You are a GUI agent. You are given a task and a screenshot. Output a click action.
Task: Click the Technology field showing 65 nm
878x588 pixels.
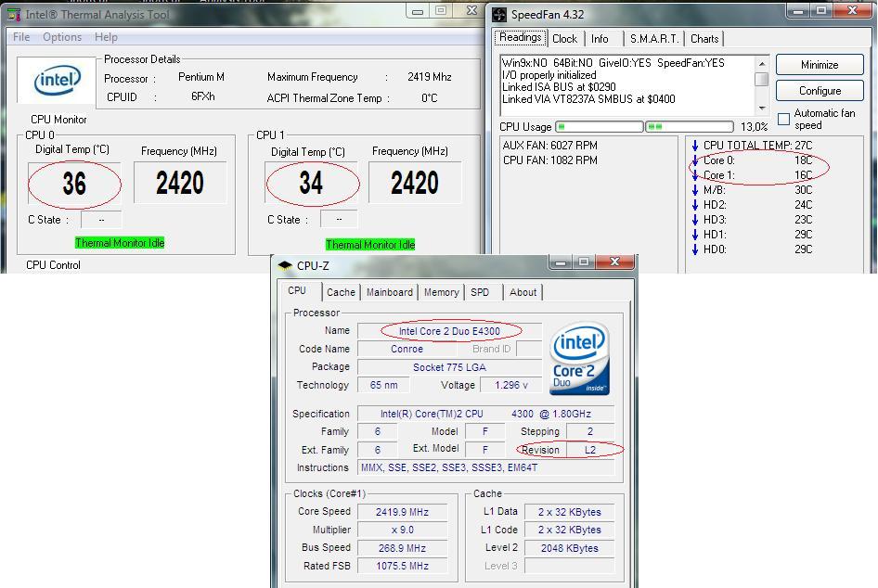point(383,385)
